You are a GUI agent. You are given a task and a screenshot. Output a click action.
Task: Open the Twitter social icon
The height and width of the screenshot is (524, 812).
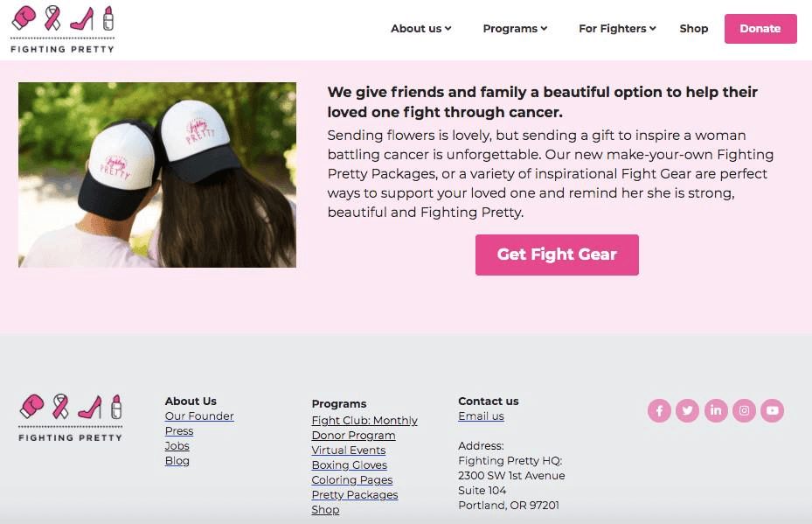tap(687, 410)
